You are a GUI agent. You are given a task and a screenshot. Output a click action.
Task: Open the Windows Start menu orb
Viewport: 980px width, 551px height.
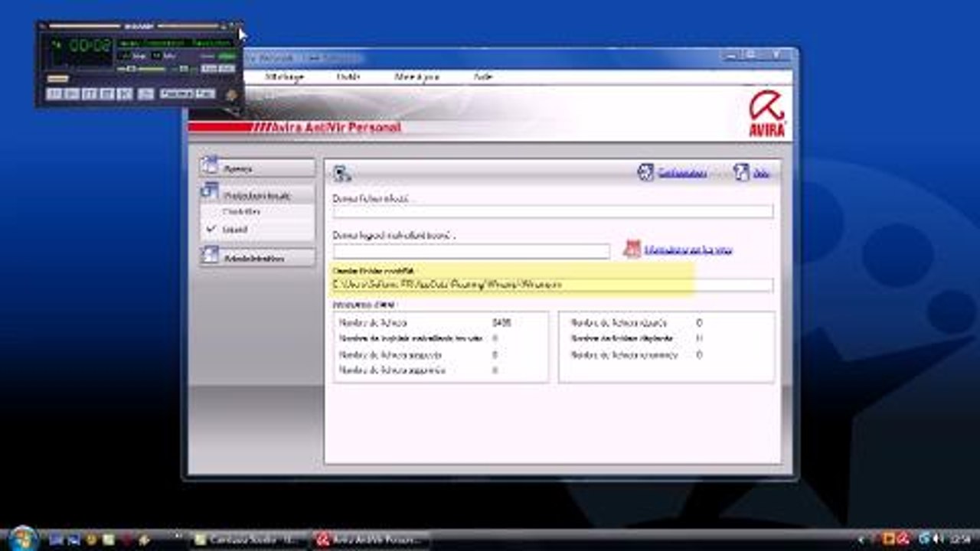click(x=23, y=538)
